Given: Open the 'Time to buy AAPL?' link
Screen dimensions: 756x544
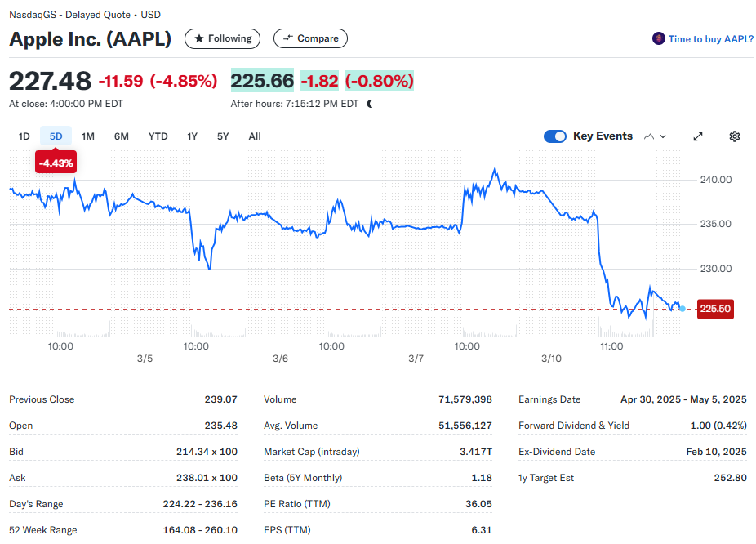Looking at the screenshot, I should coord(710,39).
